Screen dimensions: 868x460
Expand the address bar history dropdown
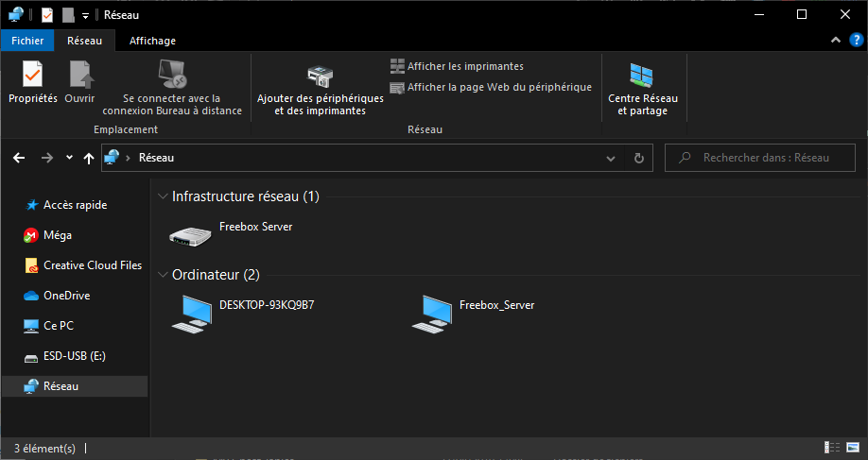(611, 159)
